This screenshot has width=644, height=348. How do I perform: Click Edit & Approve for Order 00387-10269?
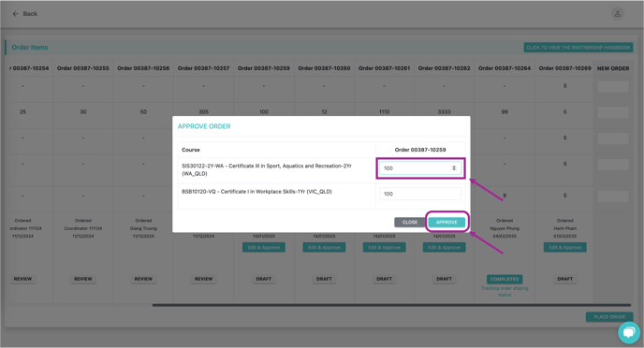564,248
